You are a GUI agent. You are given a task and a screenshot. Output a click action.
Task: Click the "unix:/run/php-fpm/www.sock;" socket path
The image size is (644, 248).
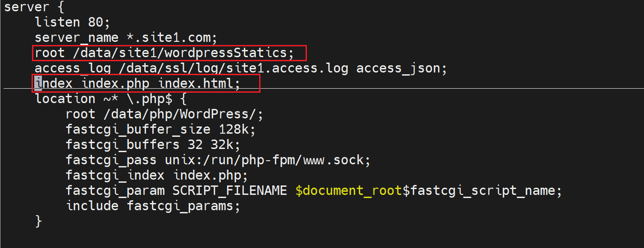[268, 160]
